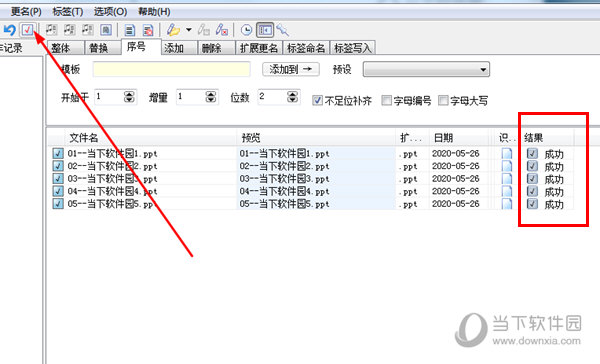Click the file icon in the 04 row
Viewport: 600px width, 364px height.
point(507,191)
